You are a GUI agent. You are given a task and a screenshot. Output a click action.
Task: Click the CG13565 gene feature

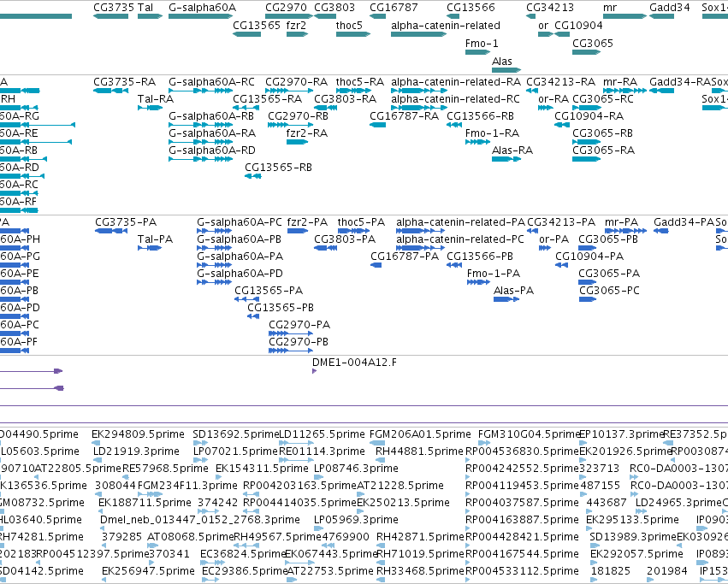tap(246, 34)
